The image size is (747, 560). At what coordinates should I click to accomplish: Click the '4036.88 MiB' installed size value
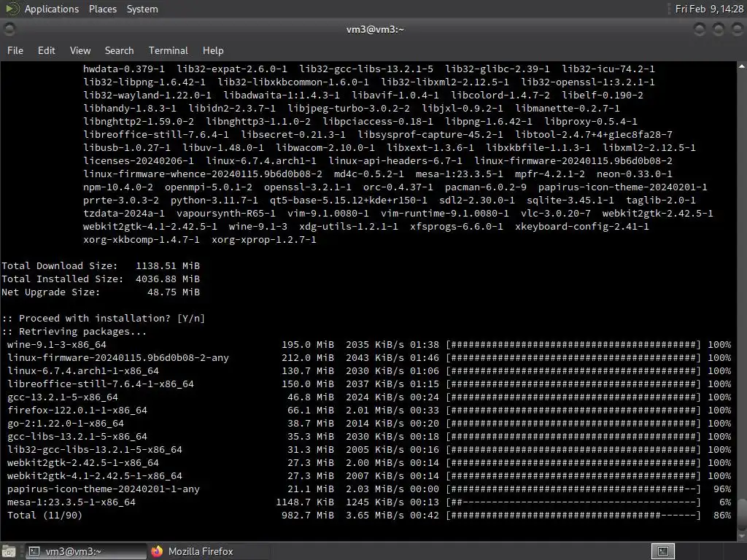tap(168, 279)
